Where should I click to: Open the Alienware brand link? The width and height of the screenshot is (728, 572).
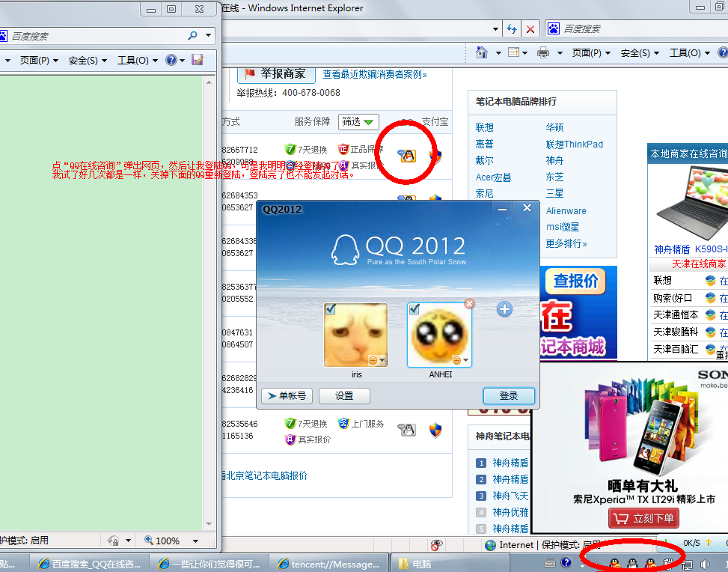[x=566, y=210]
